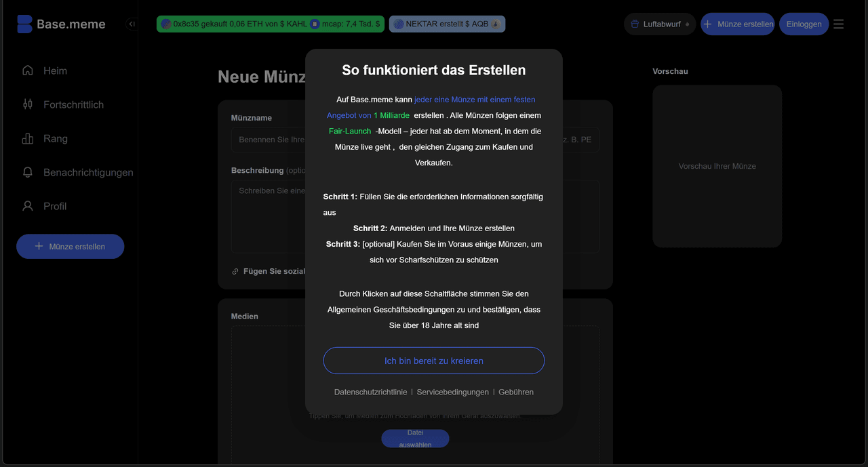
Task: Click the 'Datei auswählen' upload button
Action: point(415,438)
